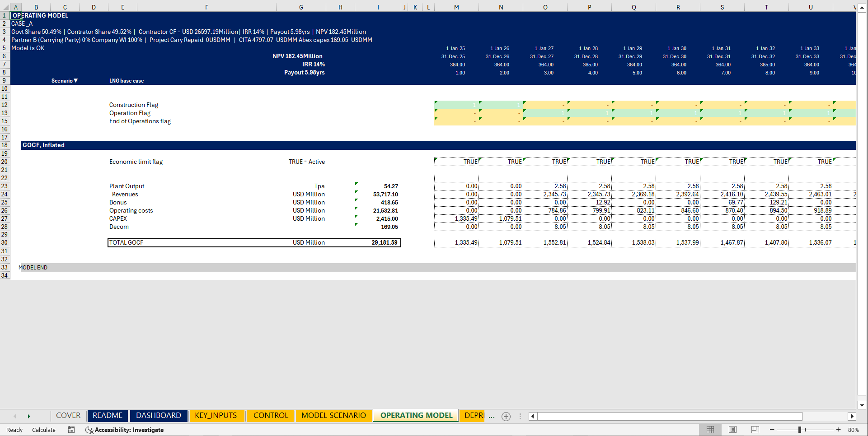The width and height of the screenshot is (868, 436).
Task: Click the Zoom In plus icon
Action: click(840, 430)
